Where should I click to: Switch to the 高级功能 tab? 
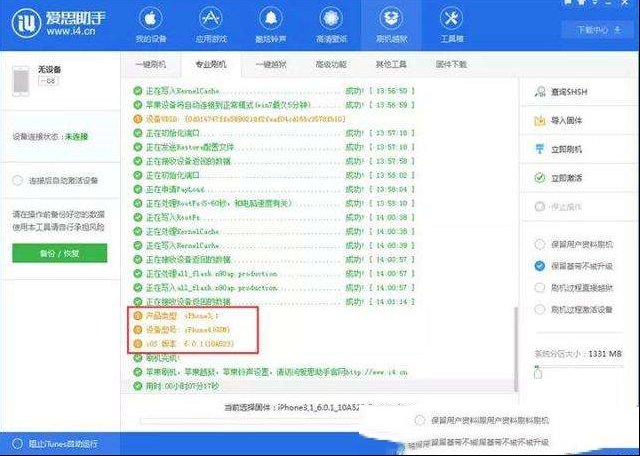point(331,65)
